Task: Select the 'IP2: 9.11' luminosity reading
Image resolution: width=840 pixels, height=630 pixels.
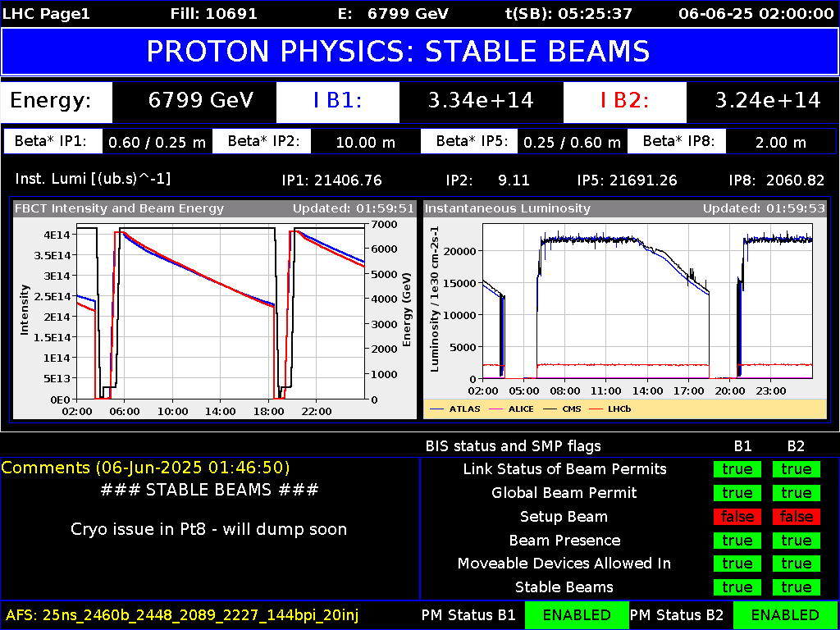Action: pyautogui.click(x=487, y=180)
